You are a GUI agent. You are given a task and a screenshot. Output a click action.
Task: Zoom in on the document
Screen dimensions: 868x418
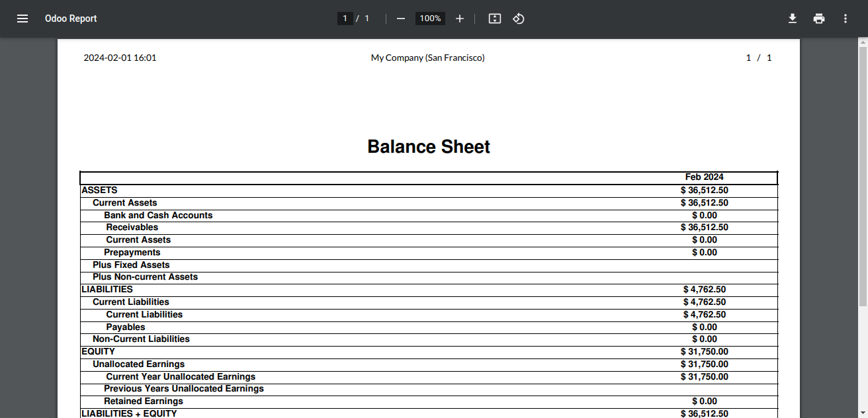click(x=460, y=19)
